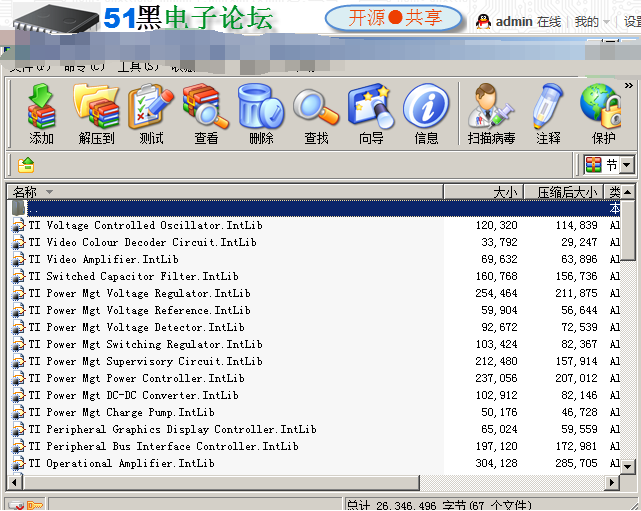
Task: Sort by 名称 column header
Action: pos(225,192)
